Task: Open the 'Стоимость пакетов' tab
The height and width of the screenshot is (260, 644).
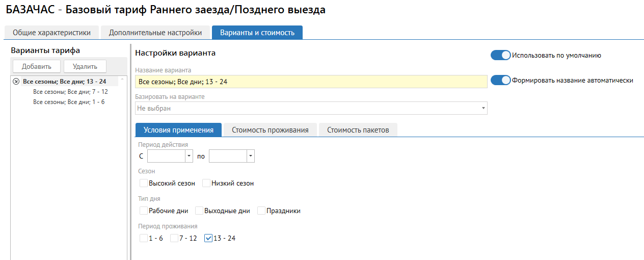Action: pos(358,130)
